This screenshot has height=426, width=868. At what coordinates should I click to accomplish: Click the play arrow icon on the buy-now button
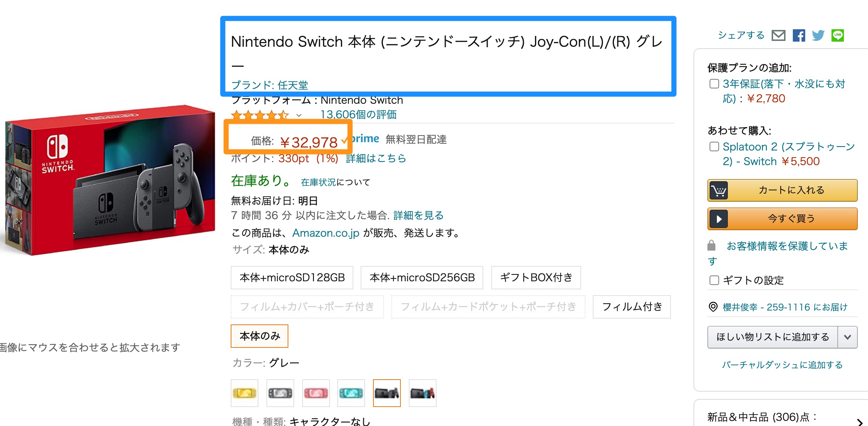(x=719, y=219)
